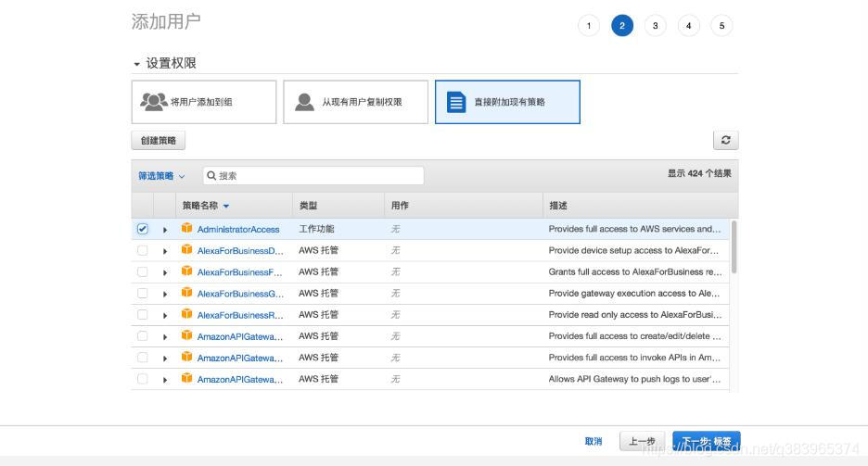Expand the AlexaForBusinessD... policy row
This screenshot has height=466, width=868.
(x=165, y=251)
